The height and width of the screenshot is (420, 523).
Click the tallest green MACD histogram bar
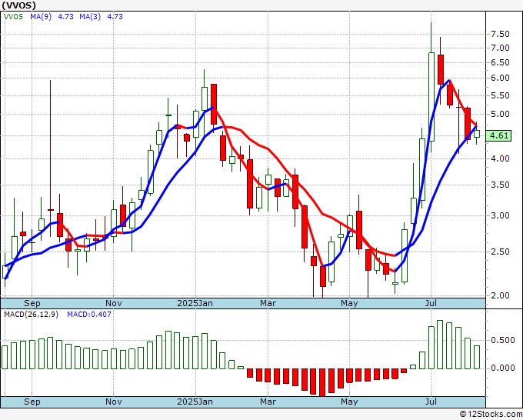[x=440, y=345]
